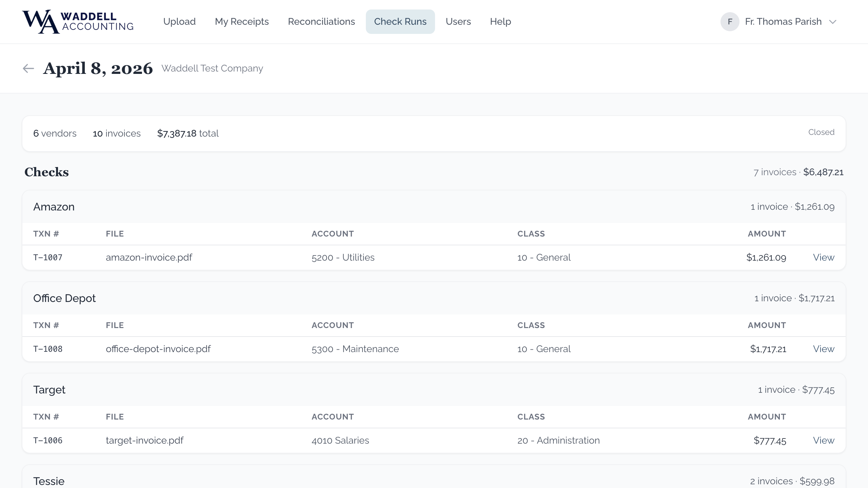Open My Receipts in the navigation
Screen dimensions: 868x488
tap(242, 22)
